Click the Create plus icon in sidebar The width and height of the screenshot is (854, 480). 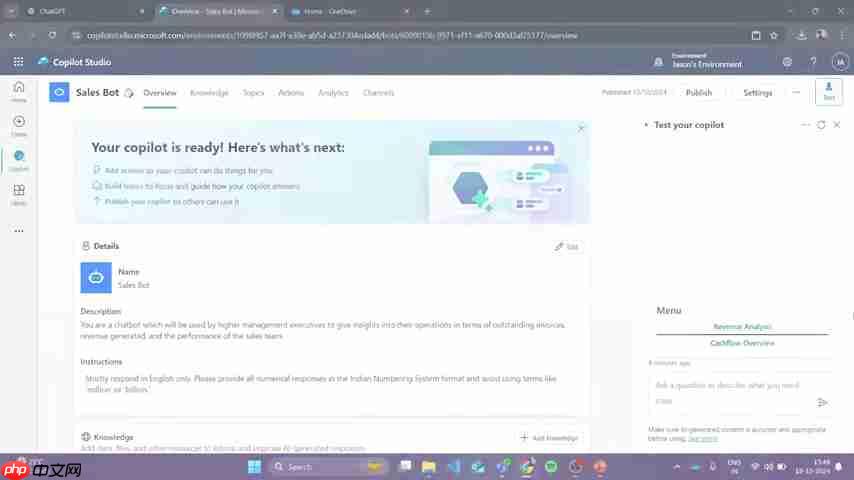(x=19, y=125)
